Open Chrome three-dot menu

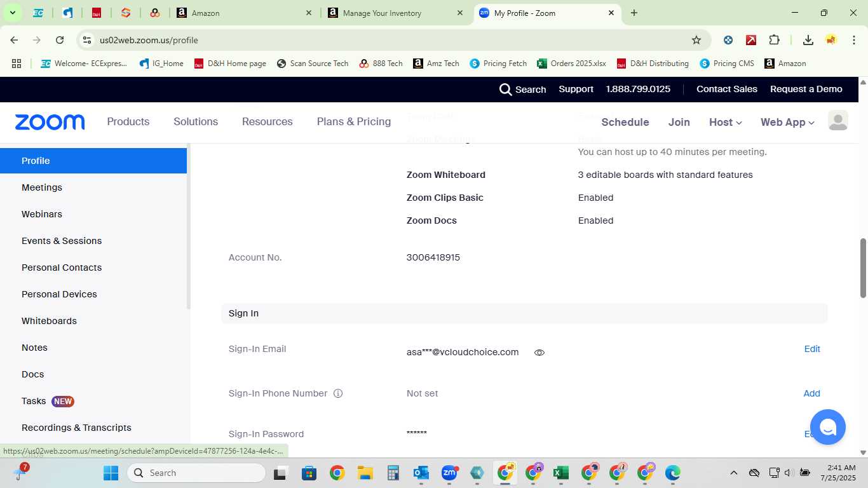pyautogui.click(x=853, y=40)
